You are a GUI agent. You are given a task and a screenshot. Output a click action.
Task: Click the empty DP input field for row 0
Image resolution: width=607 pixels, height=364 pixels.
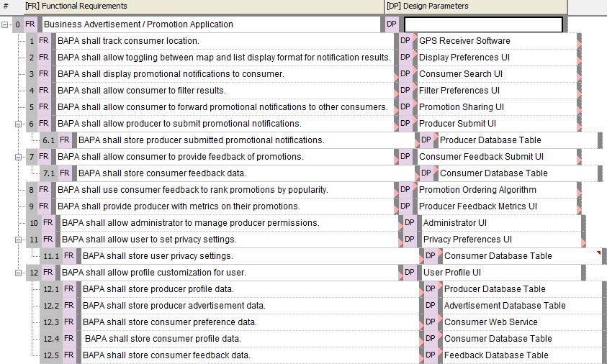[x=483, y=24]
